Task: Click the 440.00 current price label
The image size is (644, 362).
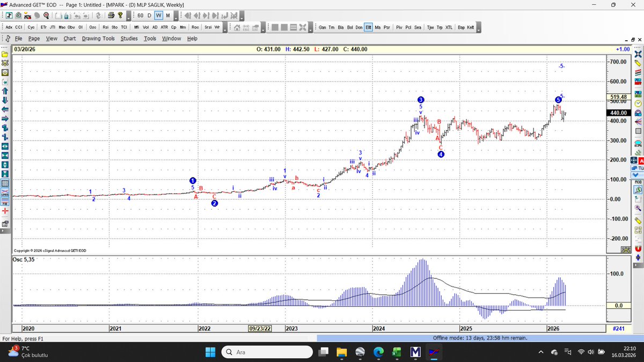Action: click(618, 113)
